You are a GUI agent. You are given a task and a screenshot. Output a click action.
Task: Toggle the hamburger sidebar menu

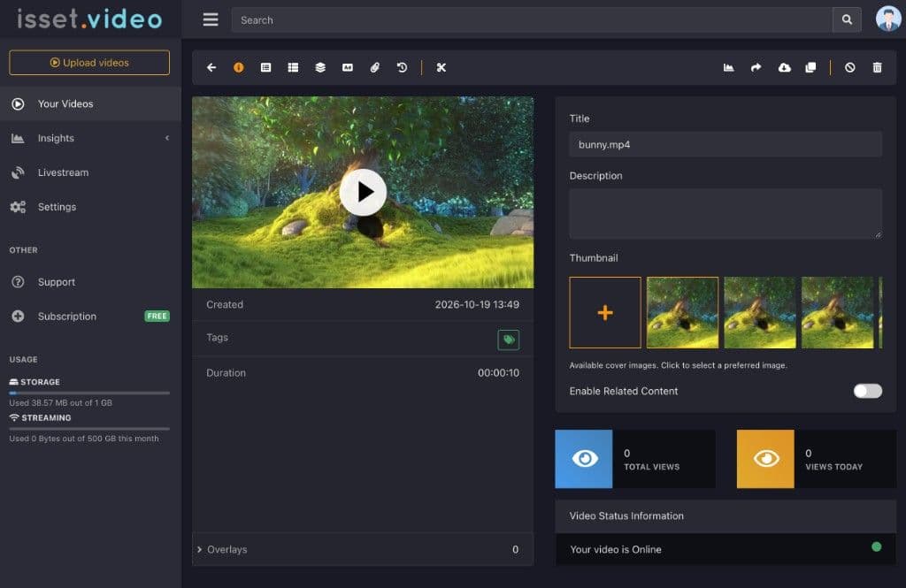pyautogui.click(x=211, y=19)
